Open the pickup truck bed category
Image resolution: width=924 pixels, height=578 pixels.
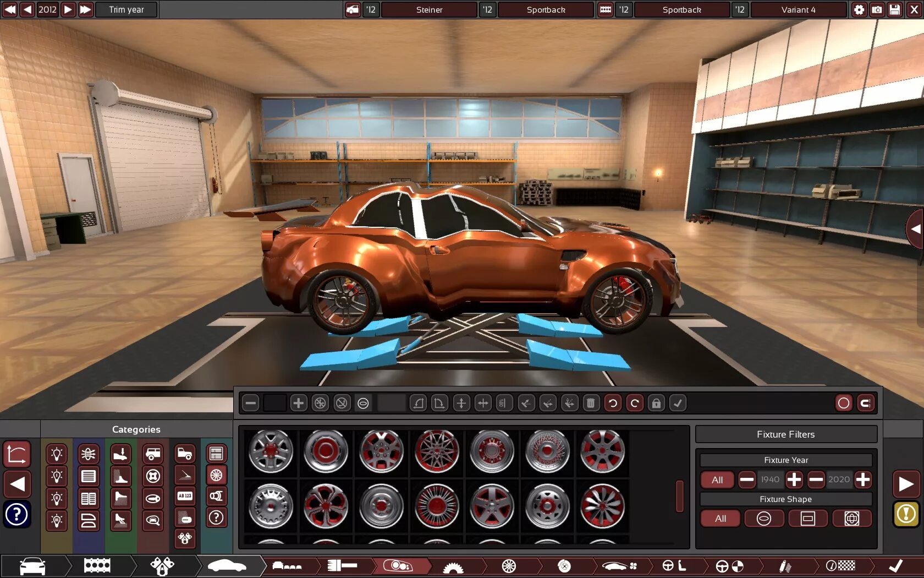click(x=185, y=454)
